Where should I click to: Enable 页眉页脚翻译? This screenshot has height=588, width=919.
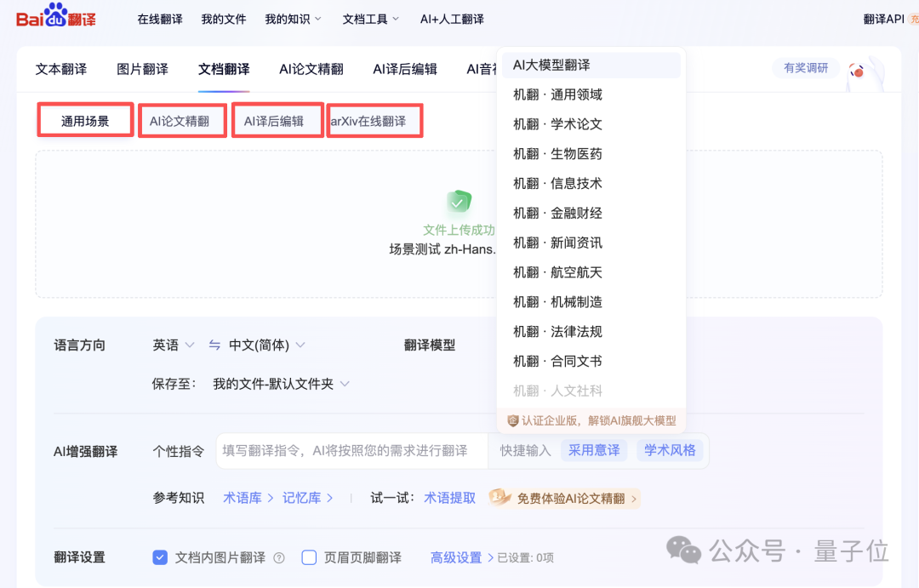tap(309, 557)
